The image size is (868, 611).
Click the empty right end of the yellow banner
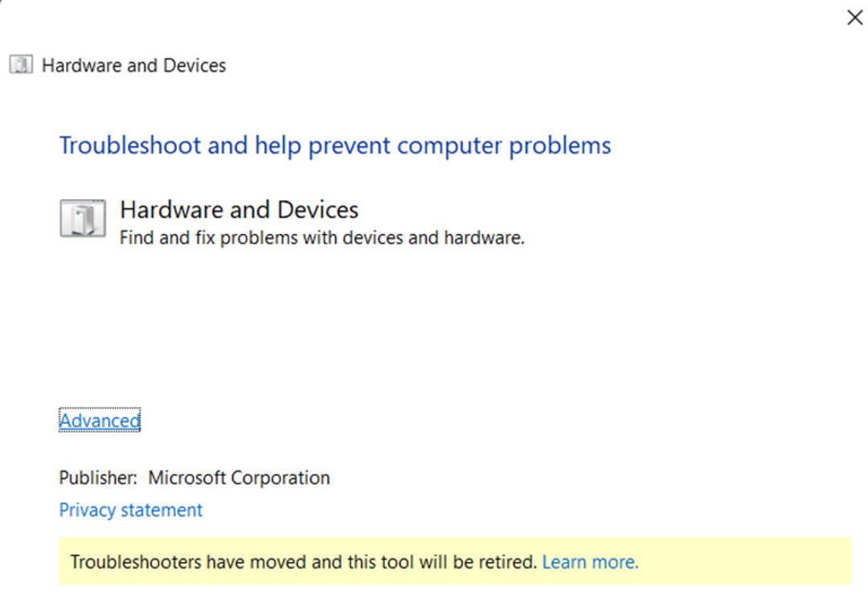744,561
